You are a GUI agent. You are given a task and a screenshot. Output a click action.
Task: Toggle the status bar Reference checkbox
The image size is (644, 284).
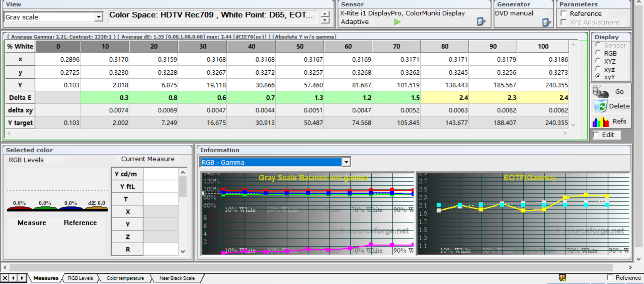(610, 278)
